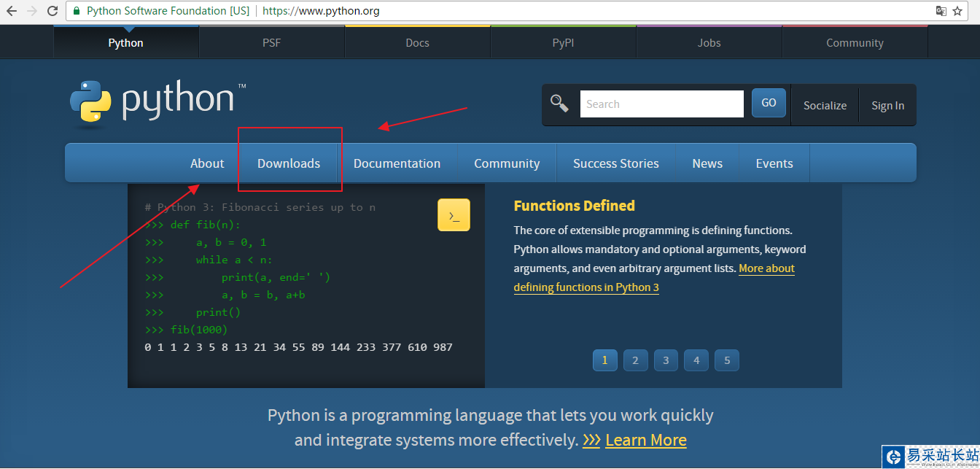
Task: Open the Community top tab
Action: click(x=855, y=42)
